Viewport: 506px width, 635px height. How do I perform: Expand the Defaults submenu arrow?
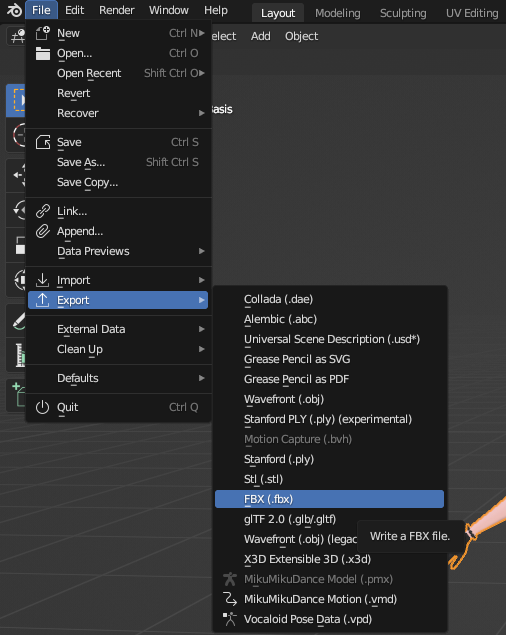[202, 378]
